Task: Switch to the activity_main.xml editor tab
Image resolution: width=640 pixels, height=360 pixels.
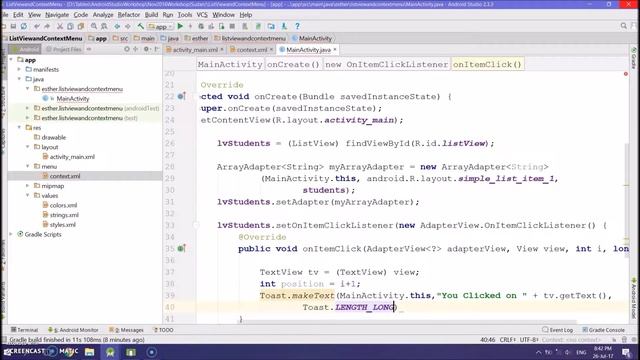Action: [195, 50]
